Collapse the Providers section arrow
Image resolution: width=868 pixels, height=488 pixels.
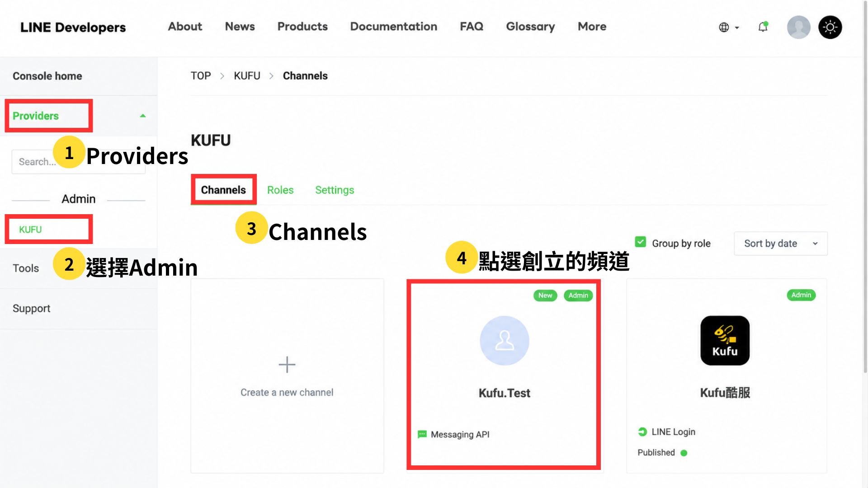tap(143, 116)
